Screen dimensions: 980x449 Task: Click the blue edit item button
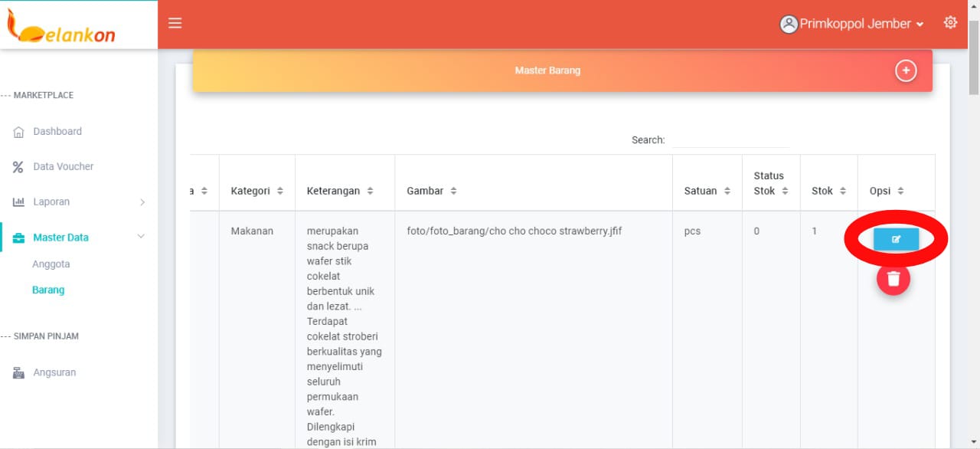pos(896,239)
